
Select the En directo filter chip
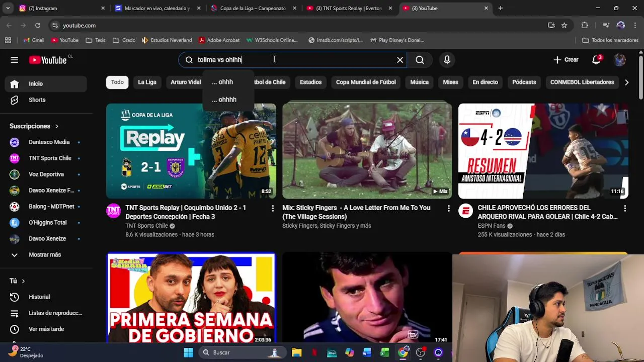485,82
